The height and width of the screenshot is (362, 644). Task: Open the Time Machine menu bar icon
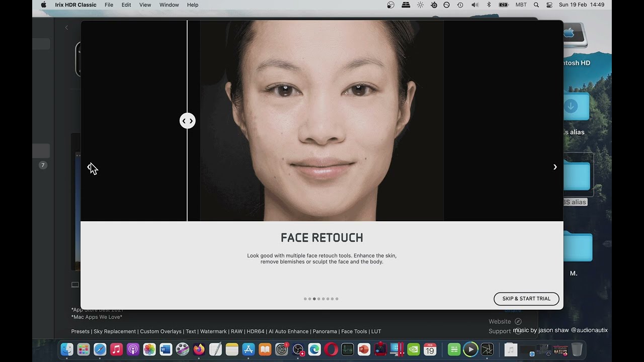[x=460, y=5]
